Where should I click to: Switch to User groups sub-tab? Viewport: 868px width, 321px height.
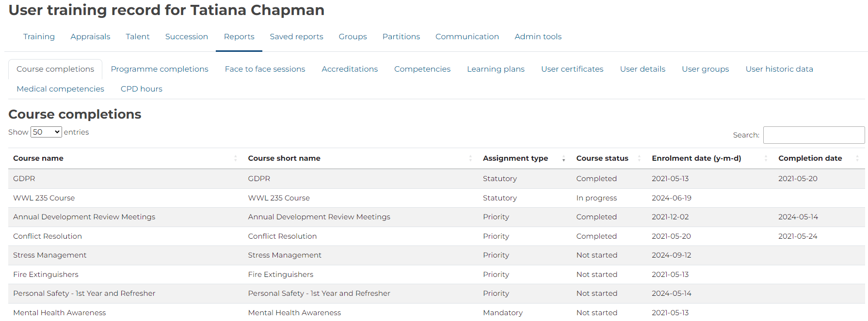tap(705, 69)
